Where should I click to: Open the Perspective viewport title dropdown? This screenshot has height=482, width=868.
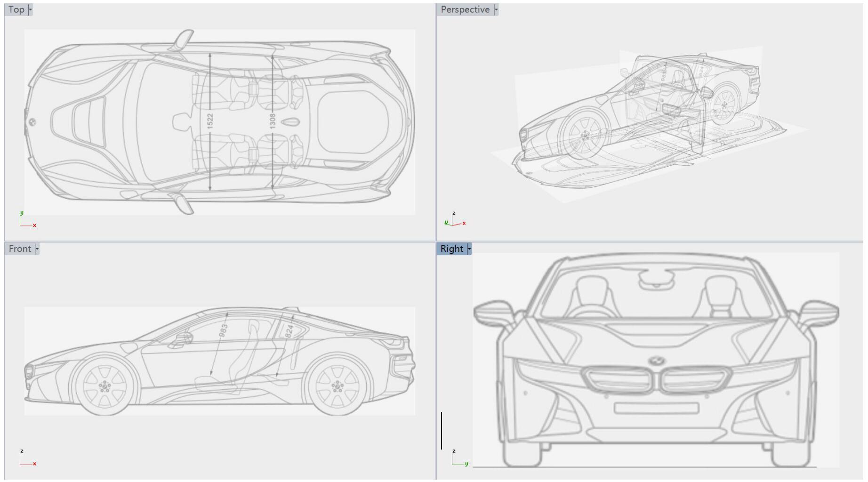tap(495, 9)
